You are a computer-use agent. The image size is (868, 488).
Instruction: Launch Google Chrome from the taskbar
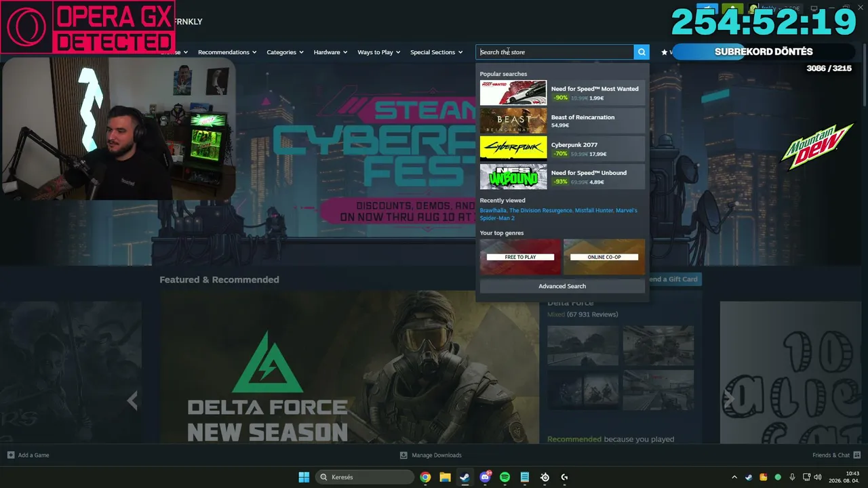(425, 477)
